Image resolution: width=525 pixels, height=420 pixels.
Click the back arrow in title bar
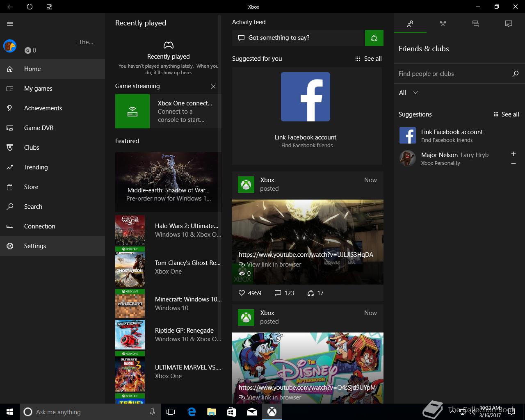click(x=10, y=7)
